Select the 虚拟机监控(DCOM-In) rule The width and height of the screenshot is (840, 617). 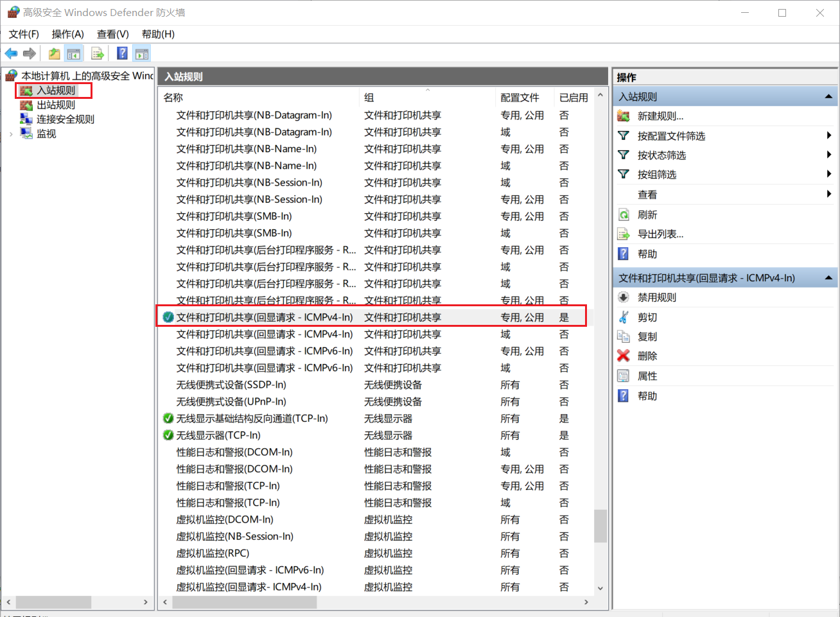[376, 519]
